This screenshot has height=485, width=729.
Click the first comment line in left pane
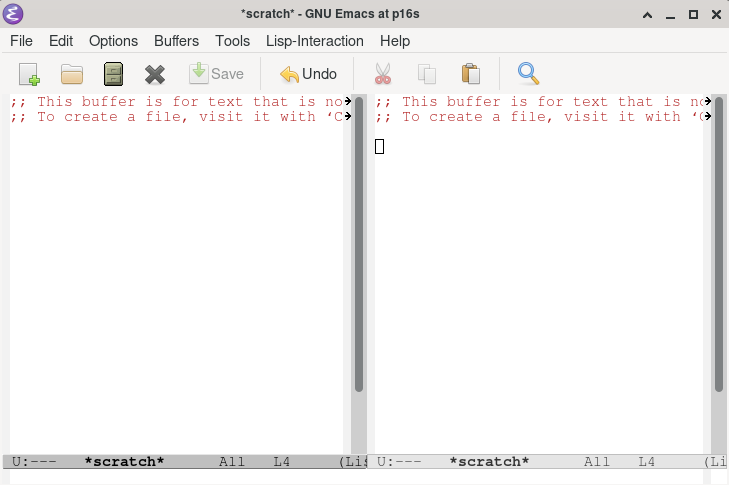[177, 101]
